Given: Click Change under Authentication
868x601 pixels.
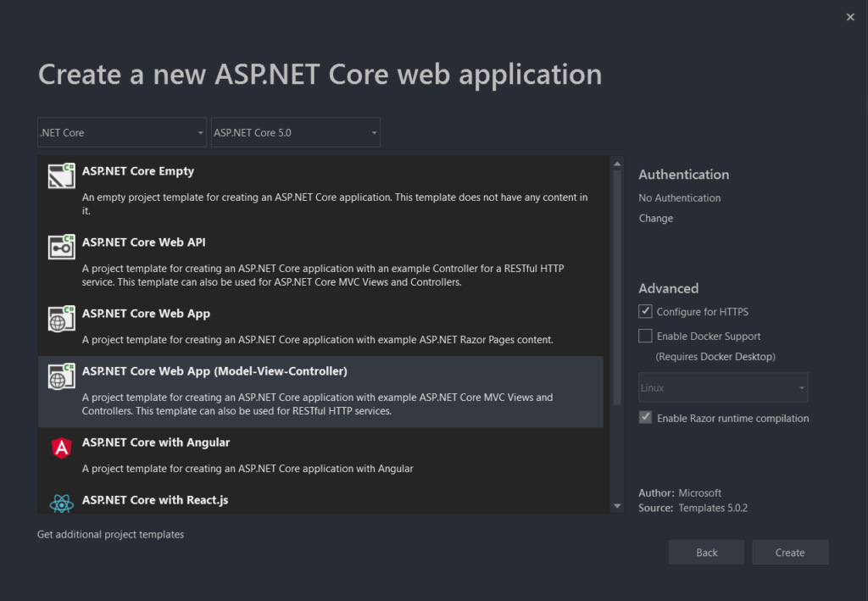Looking at the screenshot, I should coord(656,218).
